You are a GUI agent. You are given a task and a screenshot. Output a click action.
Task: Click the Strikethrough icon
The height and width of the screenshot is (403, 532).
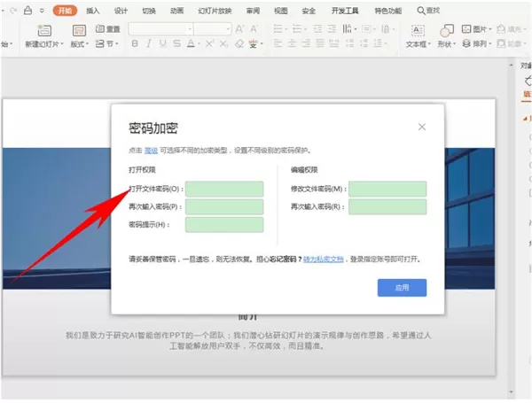click(176, 43)
